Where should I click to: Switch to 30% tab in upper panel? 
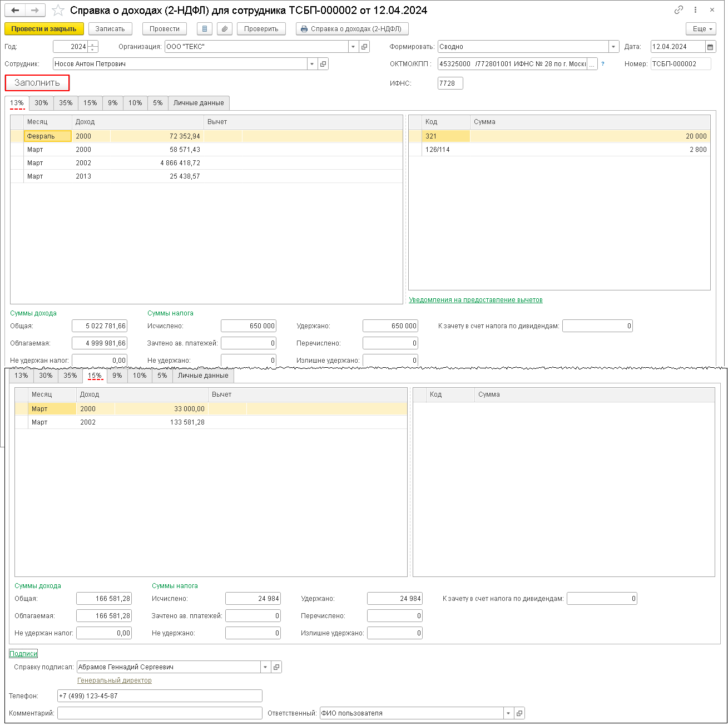(x=41, y=103)
